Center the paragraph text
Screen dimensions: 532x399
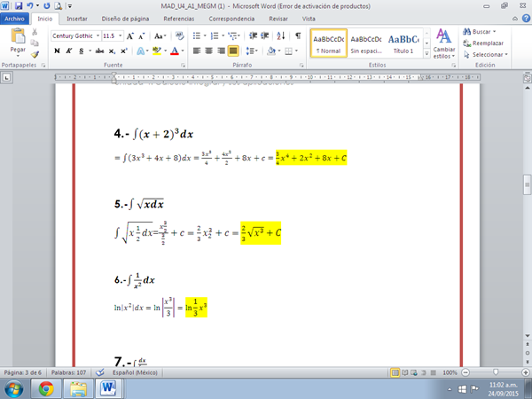point(209,51)
